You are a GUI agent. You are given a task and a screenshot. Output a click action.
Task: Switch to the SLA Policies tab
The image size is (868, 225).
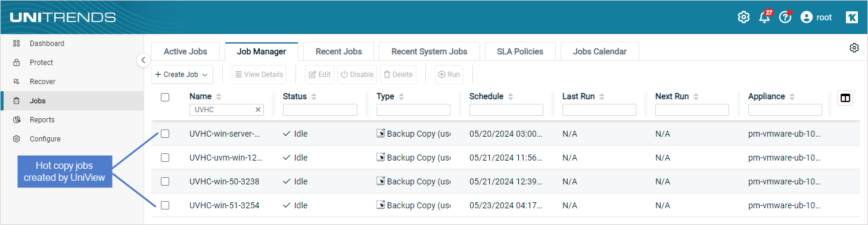coord(520,51)
